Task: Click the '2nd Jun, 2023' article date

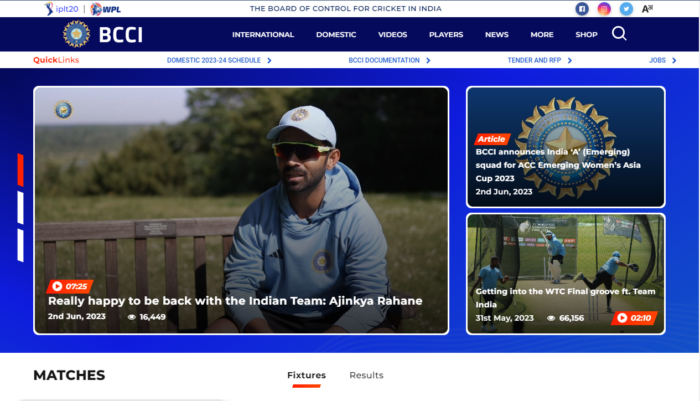Action: coord(504,192)
